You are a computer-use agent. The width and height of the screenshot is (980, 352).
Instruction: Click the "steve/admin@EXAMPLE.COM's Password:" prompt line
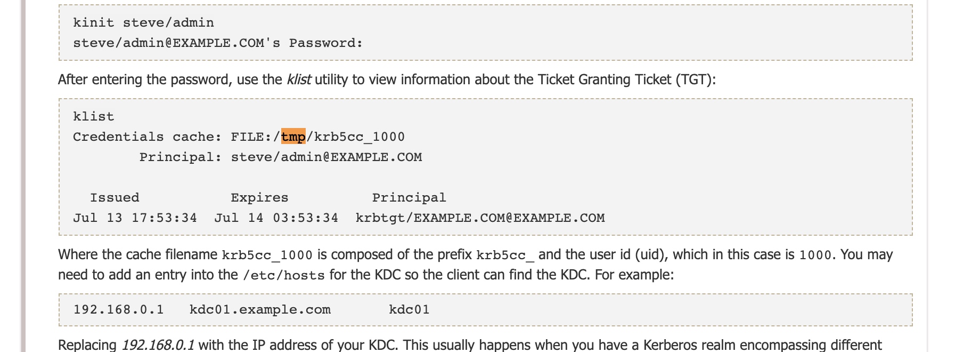217,43
